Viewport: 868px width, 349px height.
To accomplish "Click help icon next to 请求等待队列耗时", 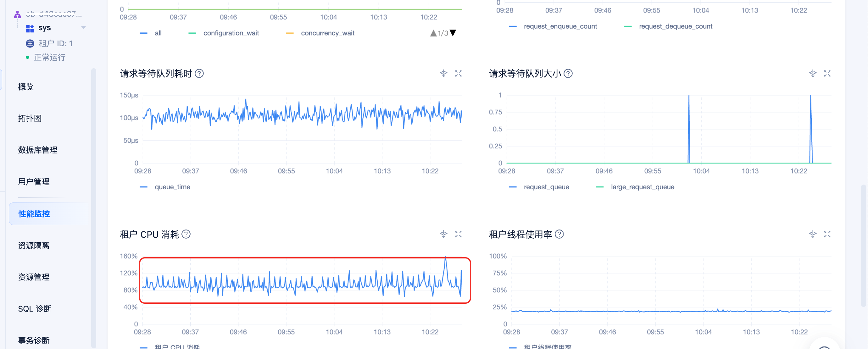I will click(199, 74).
